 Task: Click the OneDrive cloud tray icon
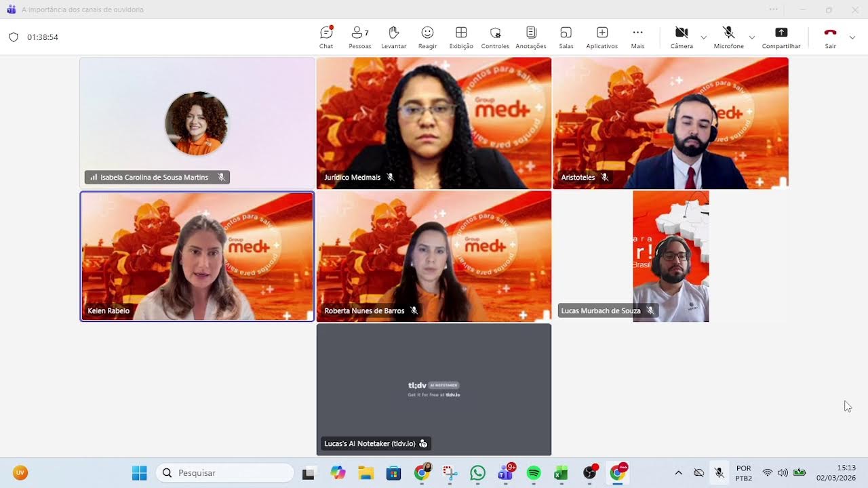698,473
